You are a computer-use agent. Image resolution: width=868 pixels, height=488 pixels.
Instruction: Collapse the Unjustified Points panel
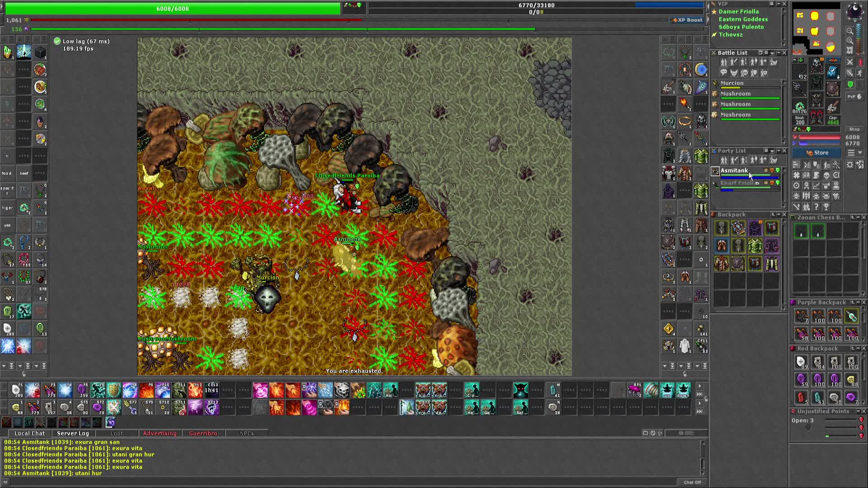click(x=858, y=411)
